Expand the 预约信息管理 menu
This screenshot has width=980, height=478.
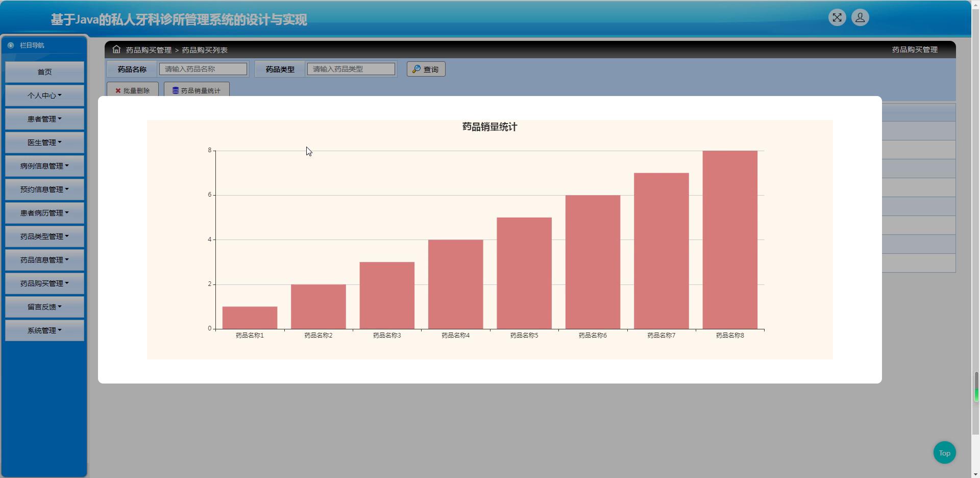click(x=45, y=189)
